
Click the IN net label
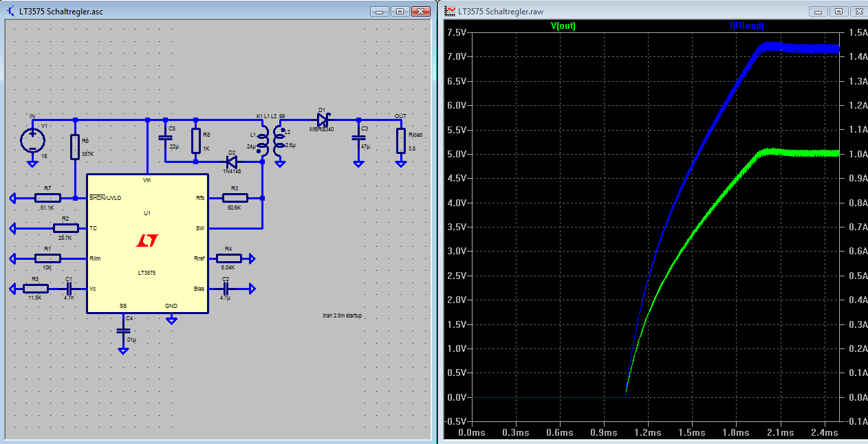click(x=32, y=115)
